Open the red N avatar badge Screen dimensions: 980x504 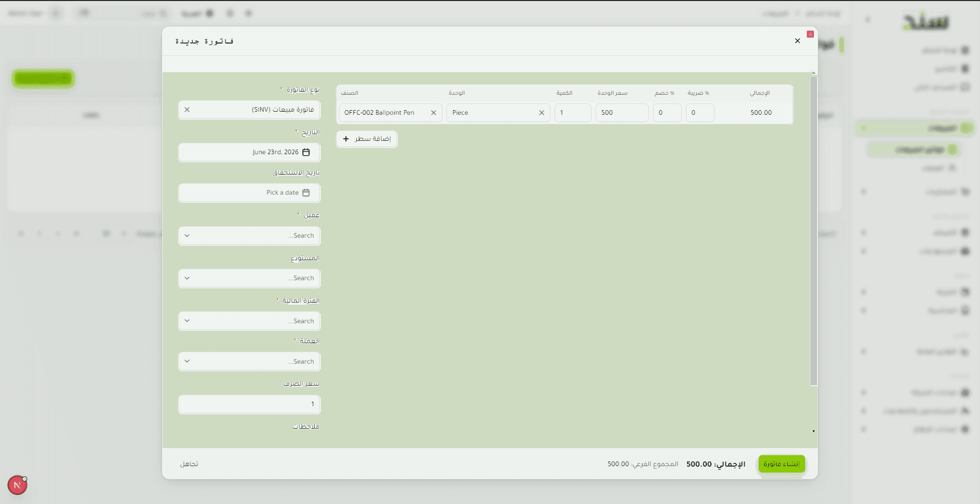click(17, 485)
